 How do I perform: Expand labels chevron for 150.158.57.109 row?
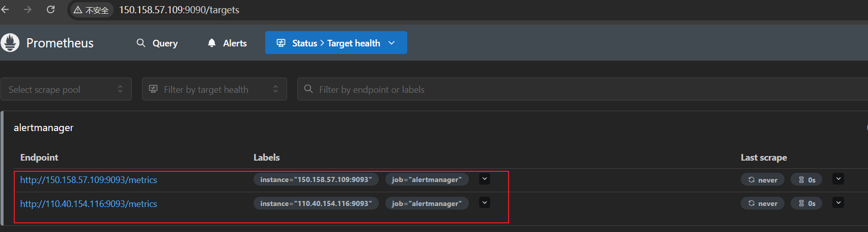click(x=485, y=179)
